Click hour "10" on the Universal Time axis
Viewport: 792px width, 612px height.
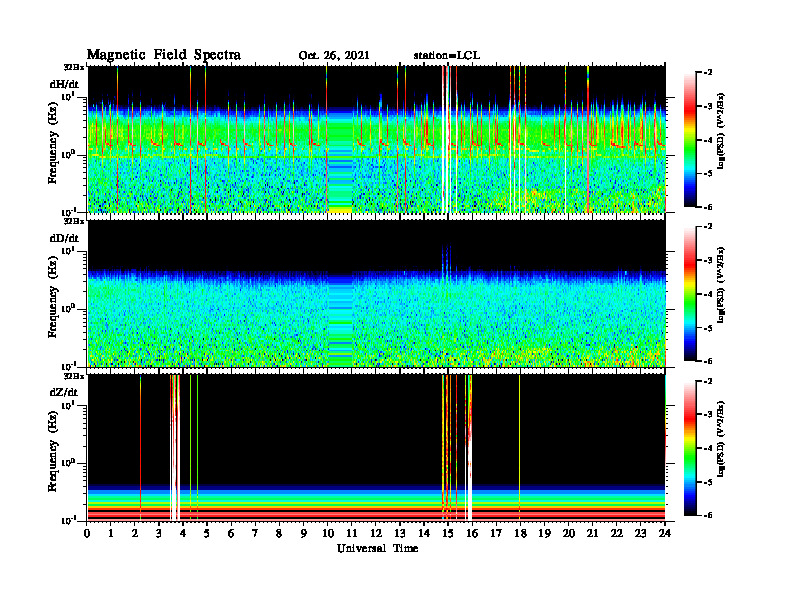[x=327, y=534]
